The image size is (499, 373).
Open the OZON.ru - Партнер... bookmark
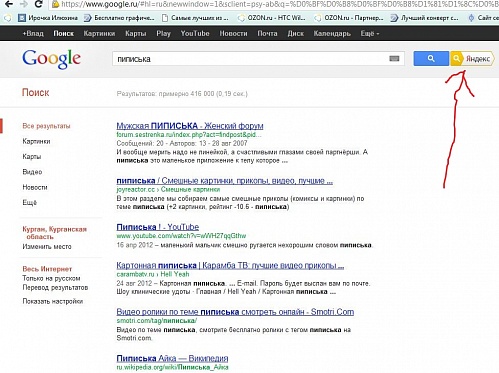pyautogui.click(x=349, y=18)
